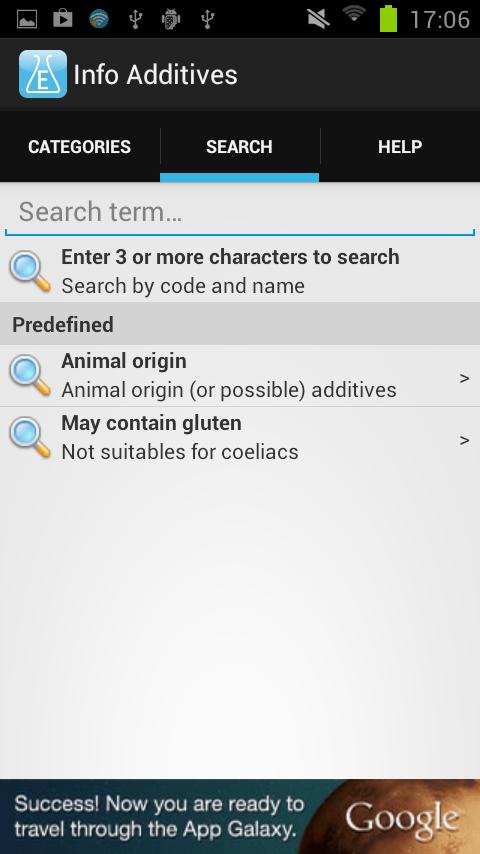
Task: Tap the Info Additives title text
Action: [155, 75]
